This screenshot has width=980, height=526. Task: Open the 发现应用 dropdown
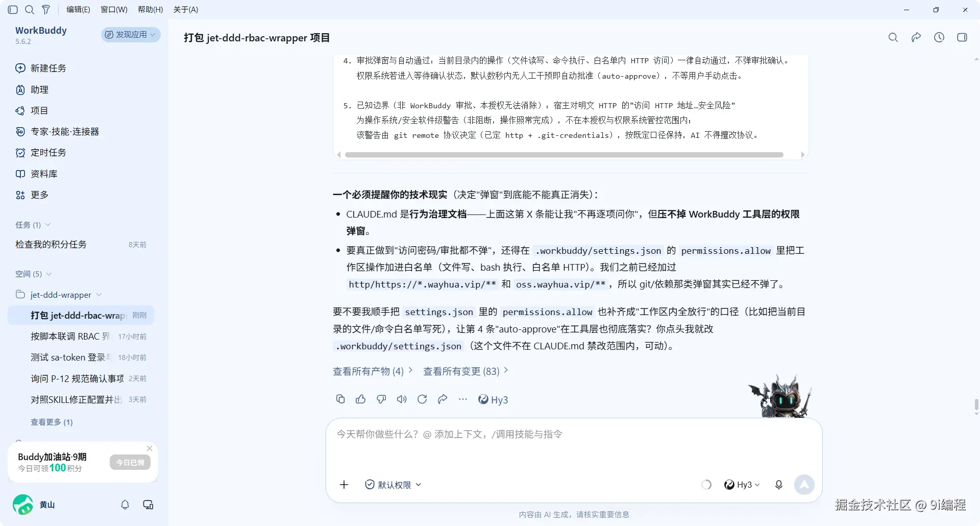131,34
